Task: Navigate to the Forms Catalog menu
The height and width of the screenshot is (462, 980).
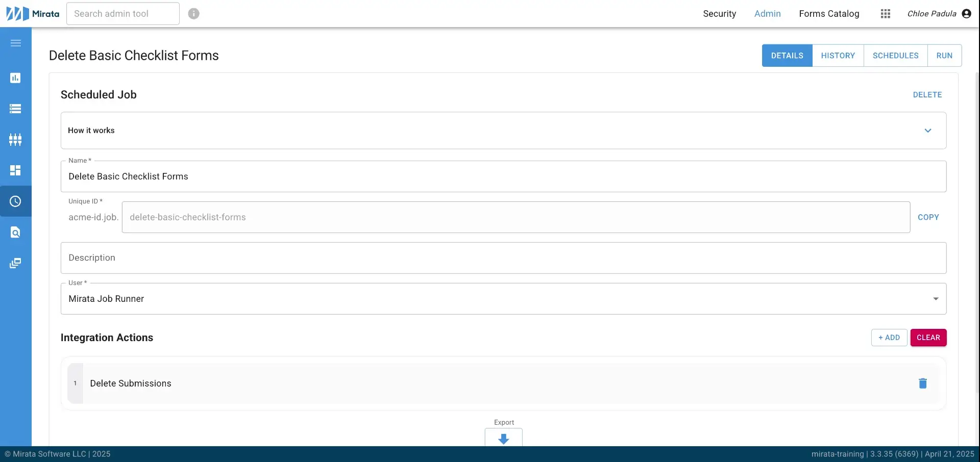Action: 829,14
